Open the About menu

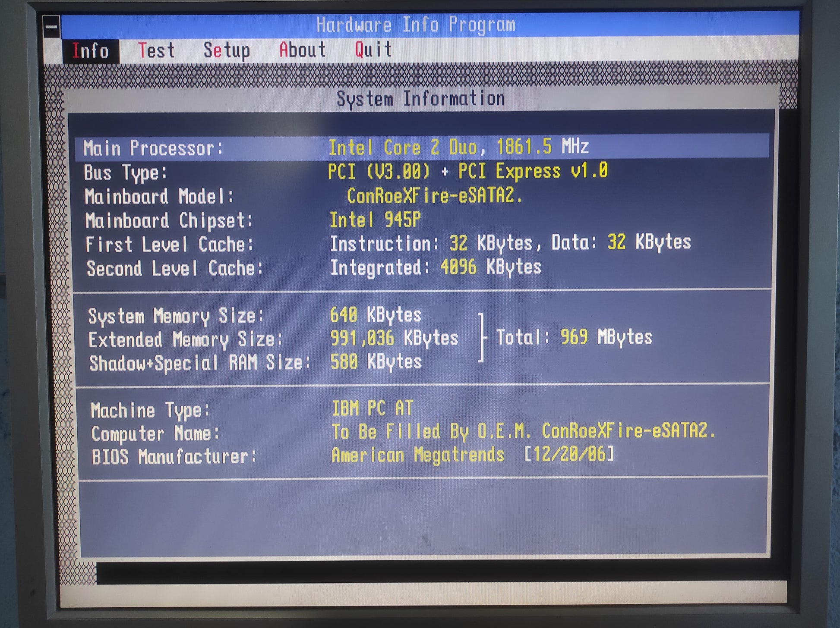(302, 50)
